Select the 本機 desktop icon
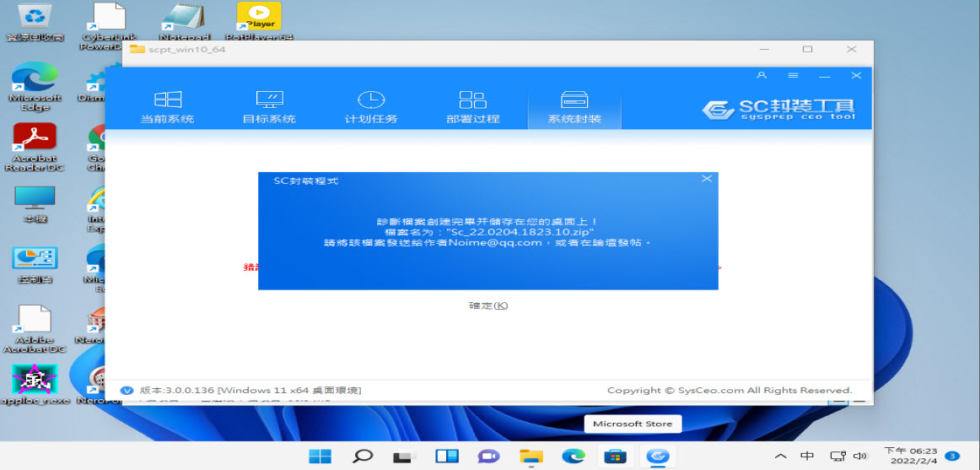 coord(35,205)
